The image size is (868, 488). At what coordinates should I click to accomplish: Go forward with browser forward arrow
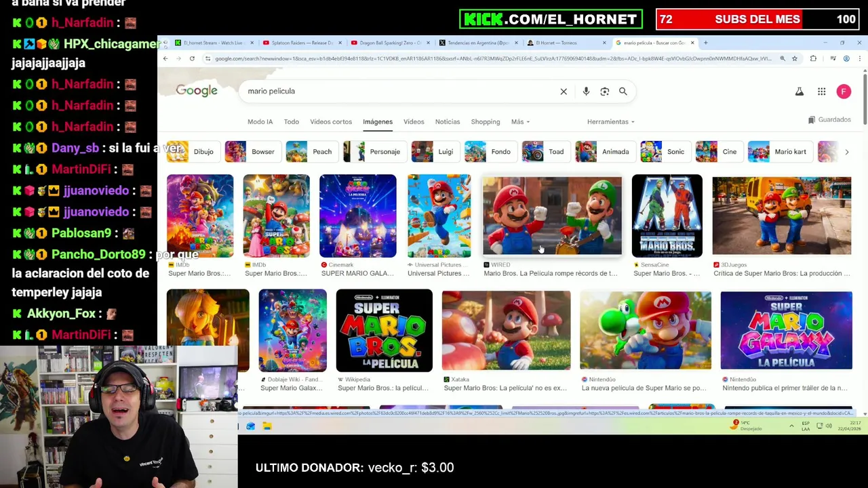pos(178,59)
